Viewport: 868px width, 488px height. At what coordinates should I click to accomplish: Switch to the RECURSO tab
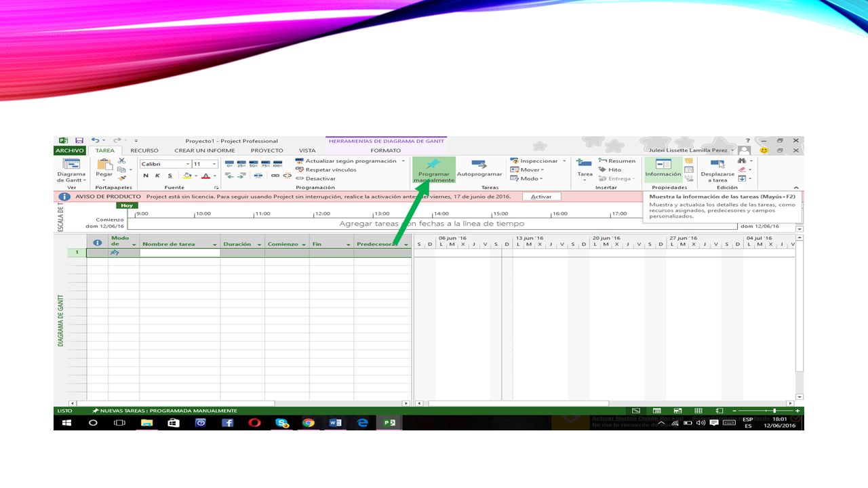tap(144, 150)
